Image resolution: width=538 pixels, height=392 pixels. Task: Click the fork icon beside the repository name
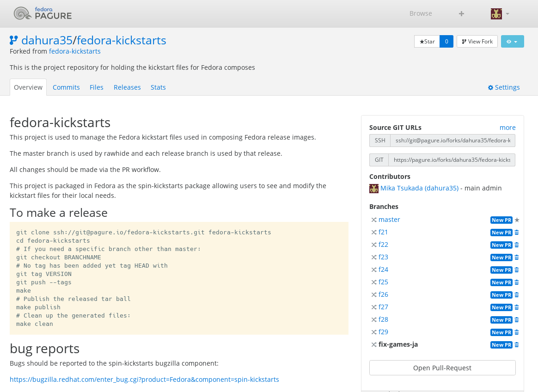(14, 41)
